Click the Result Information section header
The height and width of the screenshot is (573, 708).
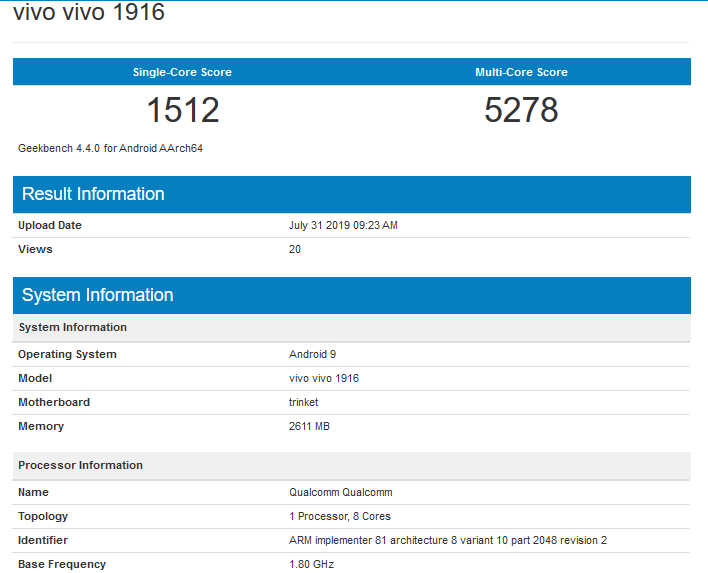(x=93, y=194)
